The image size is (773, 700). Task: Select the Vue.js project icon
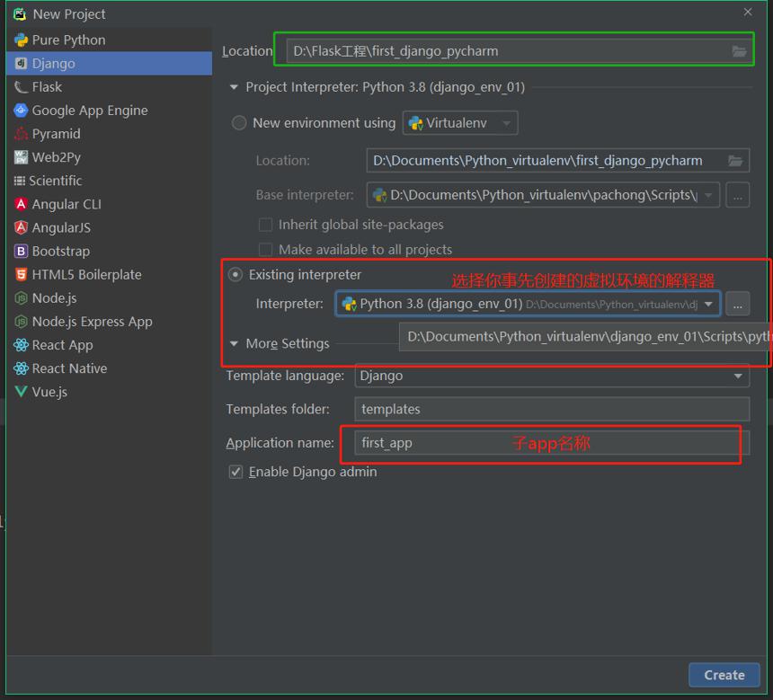[x=22, y=392]
